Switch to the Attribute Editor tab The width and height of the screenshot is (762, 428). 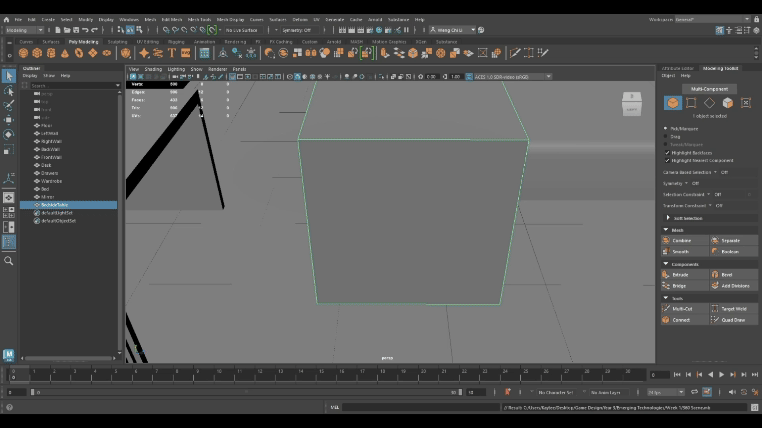(677, 68)
